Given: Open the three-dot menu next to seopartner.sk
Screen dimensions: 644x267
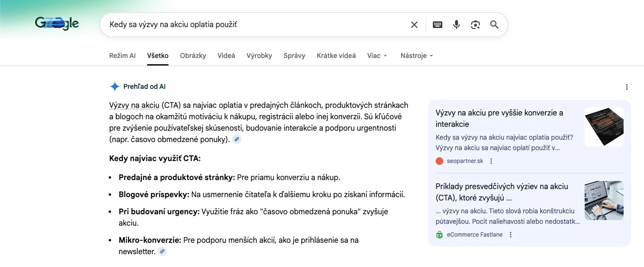Looking at the screenshot, I should [x=491, y=161].
